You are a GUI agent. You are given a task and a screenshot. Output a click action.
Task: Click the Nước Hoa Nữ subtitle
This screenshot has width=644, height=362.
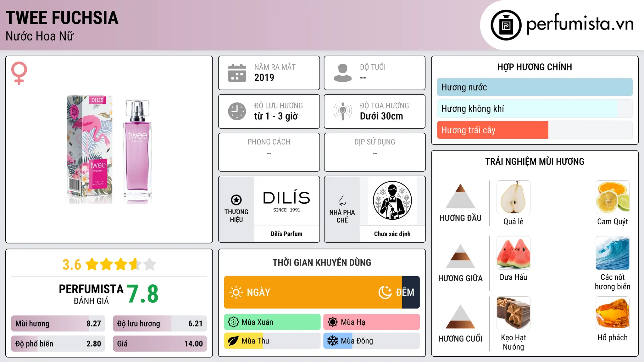click(40, 36)
